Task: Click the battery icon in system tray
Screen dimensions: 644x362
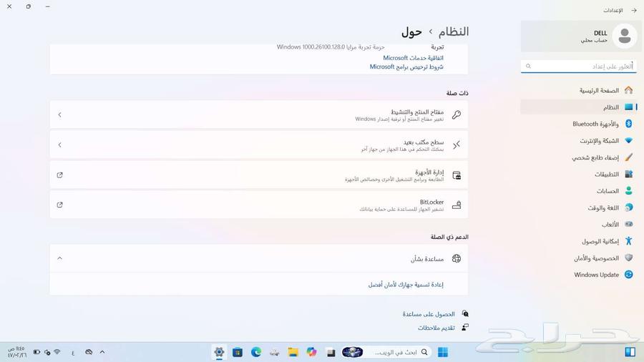Action: coord(36,352)
